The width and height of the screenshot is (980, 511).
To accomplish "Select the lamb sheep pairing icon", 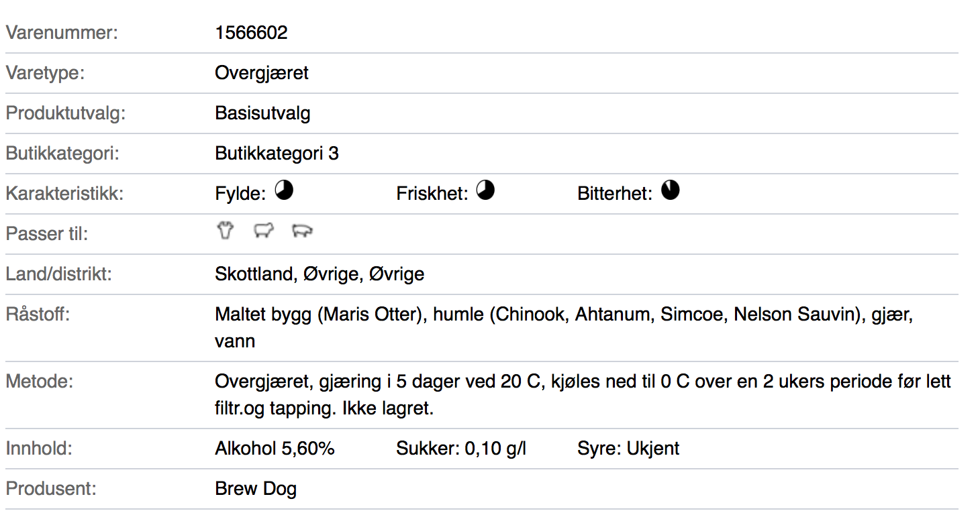I will tap(264, 231).
